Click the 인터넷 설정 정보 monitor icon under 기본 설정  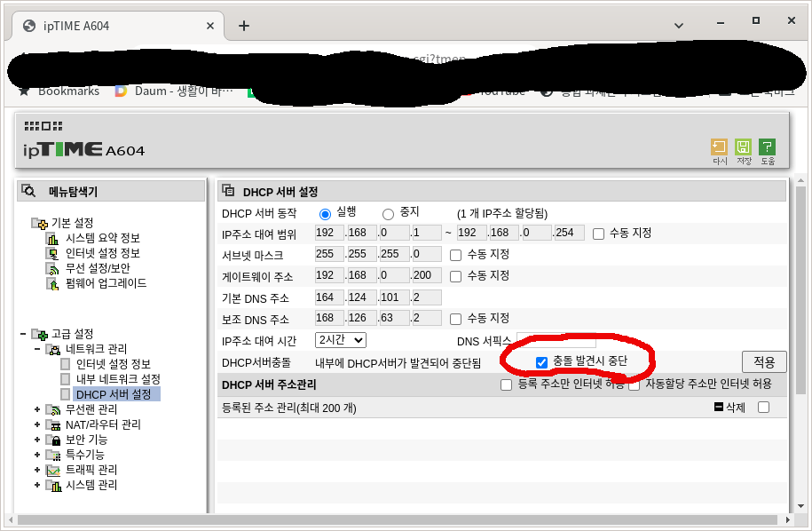(x=52, y=253)
